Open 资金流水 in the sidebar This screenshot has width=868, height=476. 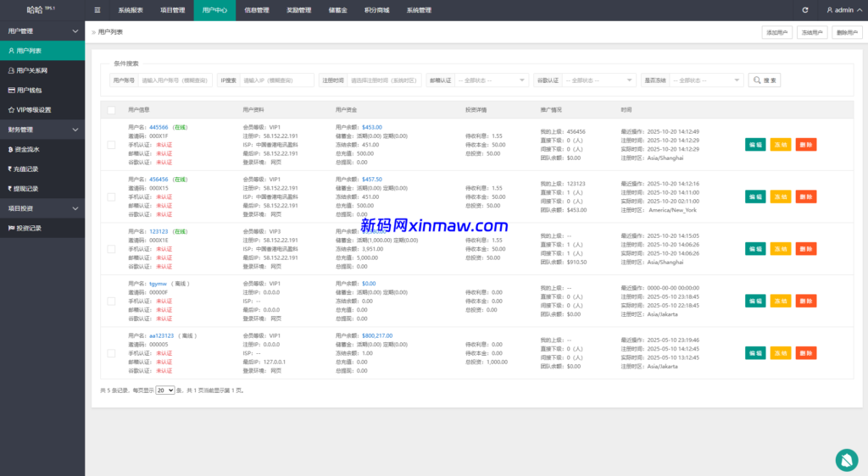42,149
